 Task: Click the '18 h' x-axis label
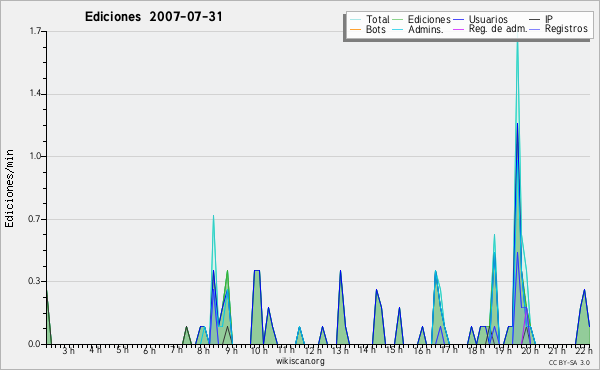tap(476, 351)
